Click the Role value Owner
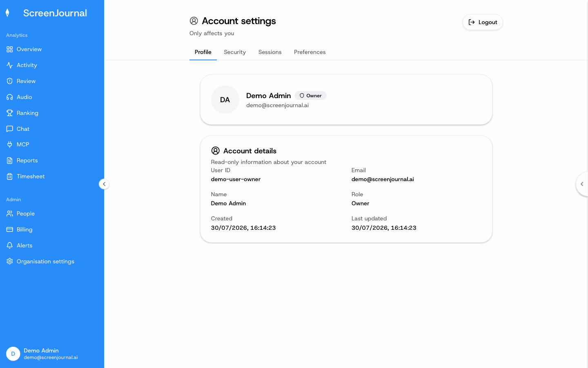The width and height of the screenshot is (588, 368). (x=360, y=204)
